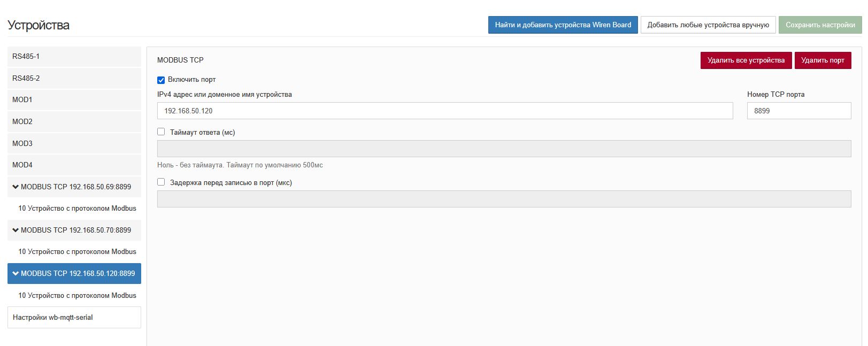Screen dimensions: 868x346
Task: Select the RS485-2 port tab
Action: [74, 78]
